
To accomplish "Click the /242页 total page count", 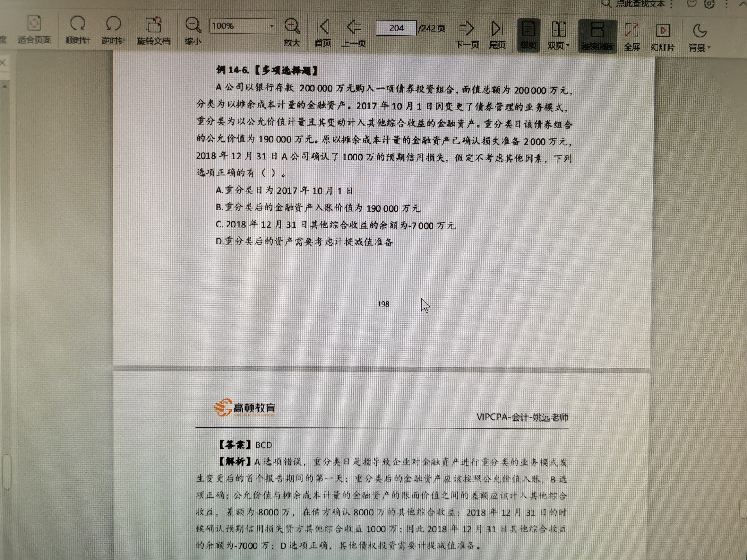I will pos(432,28).
